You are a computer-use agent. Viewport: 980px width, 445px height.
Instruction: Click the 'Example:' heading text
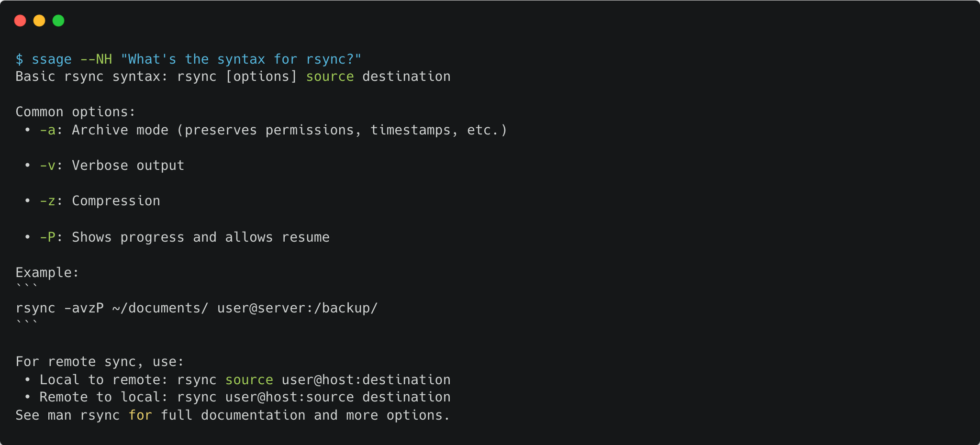pyautogui.click(x=47, y=273)
